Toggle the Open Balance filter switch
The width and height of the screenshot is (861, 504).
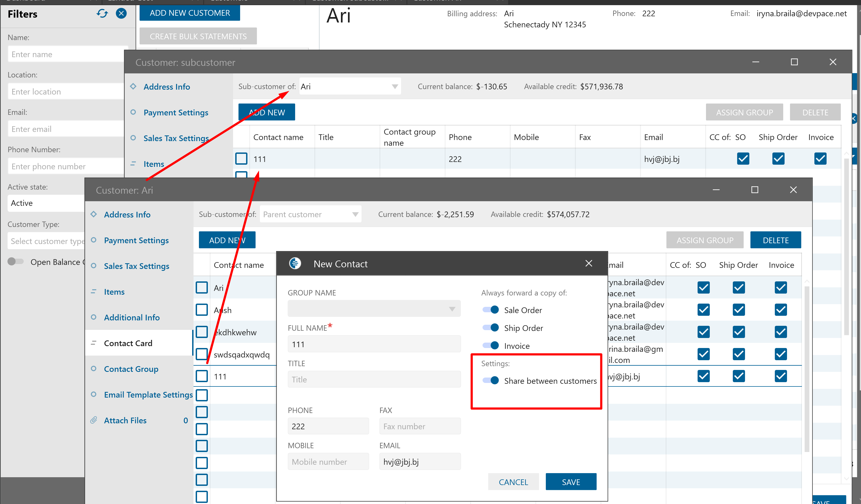[16, 262]
